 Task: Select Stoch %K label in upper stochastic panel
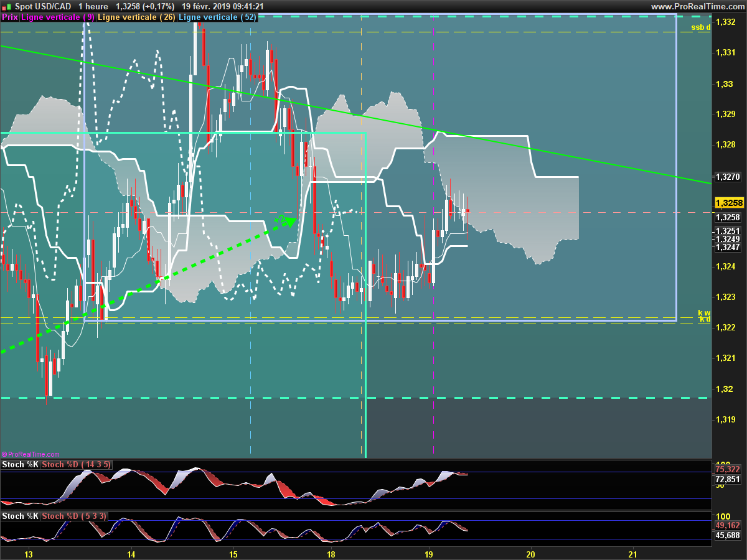pos(21,465)
